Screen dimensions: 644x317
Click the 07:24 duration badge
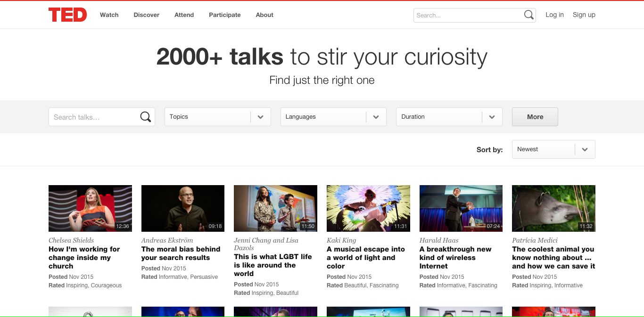tap(493, 227)
